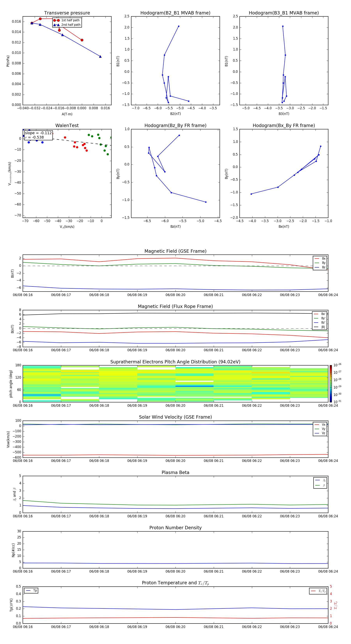
Task: Click 'Bz(nT)' hodogram x-axis label
Action: pyautogui.click(x=175, y=227)
